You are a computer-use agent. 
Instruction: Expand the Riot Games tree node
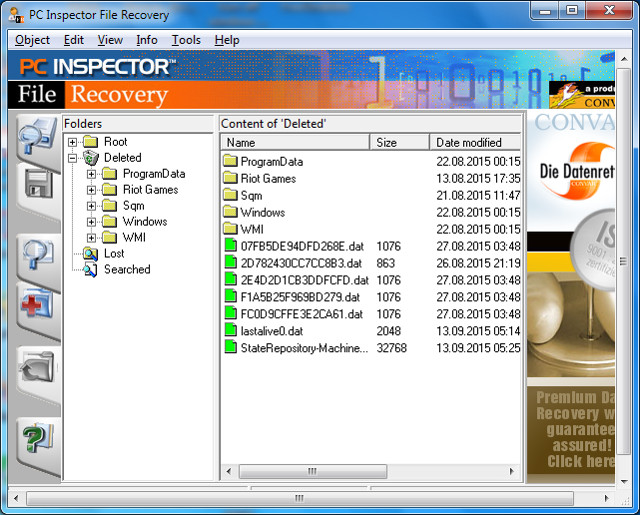point(92,190)
